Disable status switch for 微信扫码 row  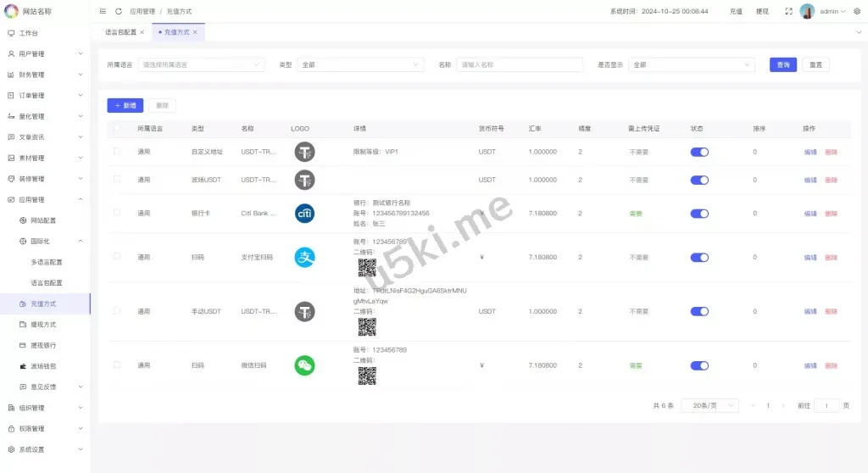(699, 365)
